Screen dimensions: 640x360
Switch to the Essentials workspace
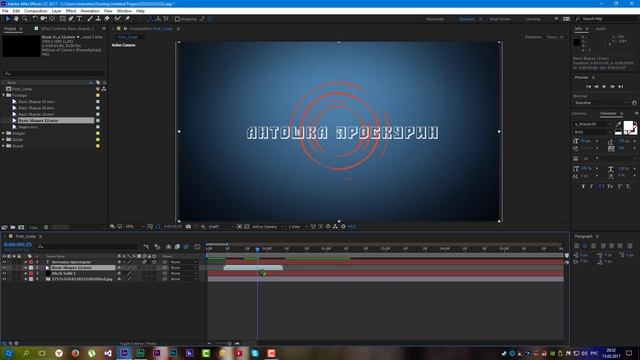(435, 19)
